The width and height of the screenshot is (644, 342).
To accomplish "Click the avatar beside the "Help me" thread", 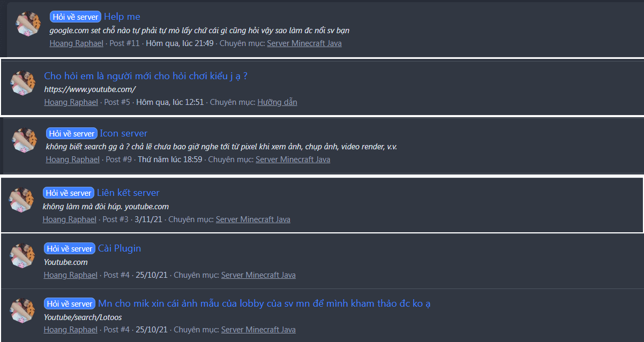I will coord(29,24).
